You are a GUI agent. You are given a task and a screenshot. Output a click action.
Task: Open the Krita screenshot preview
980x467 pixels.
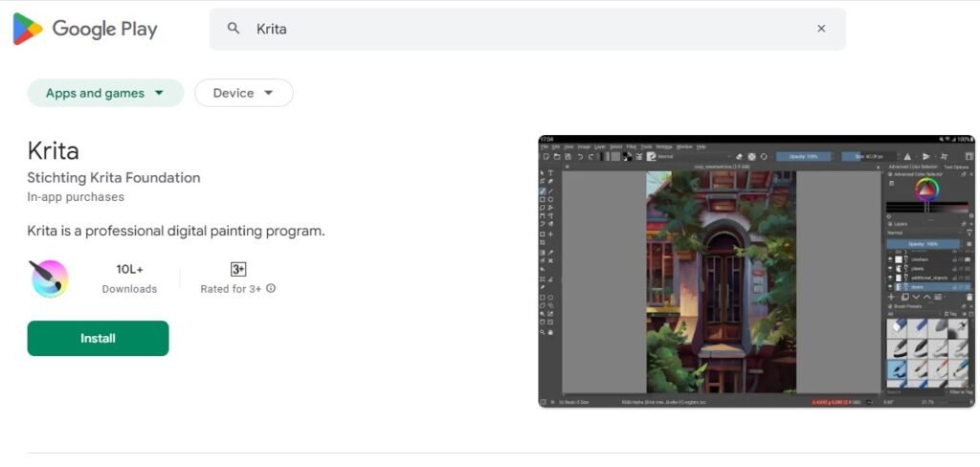point(756,272)
